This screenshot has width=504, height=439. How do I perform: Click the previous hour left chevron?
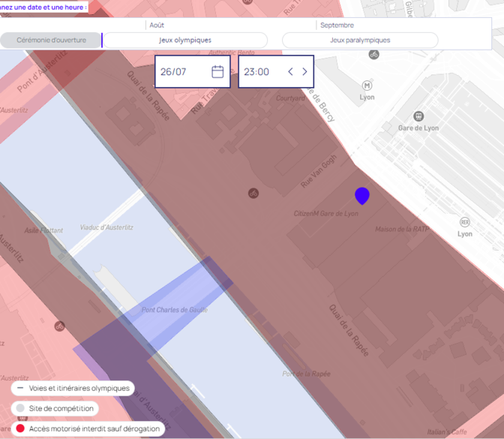290,71
